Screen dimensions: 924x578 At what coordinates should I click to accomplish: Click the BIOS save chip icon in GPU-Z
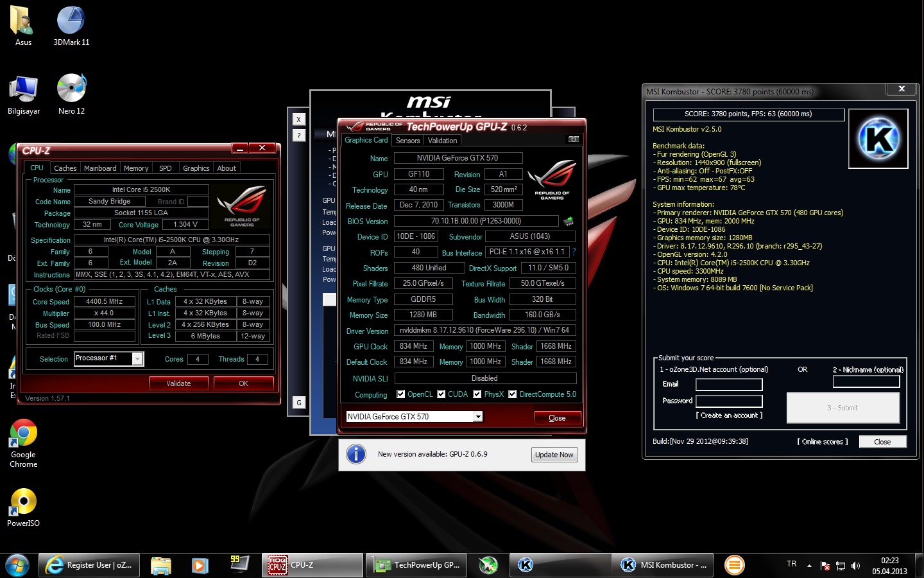click(x=569, y=221)
